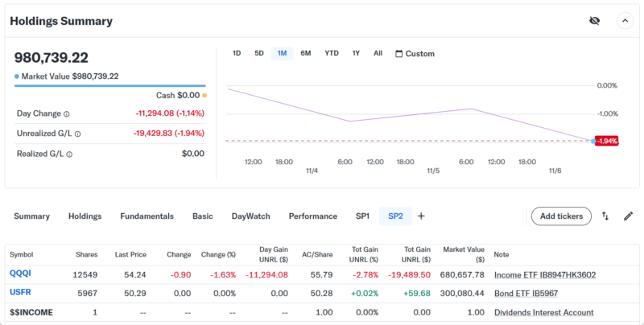Click the Day Change info icon
The width and height of the screenshot is (644, 325).
click(x=67, y=114)
